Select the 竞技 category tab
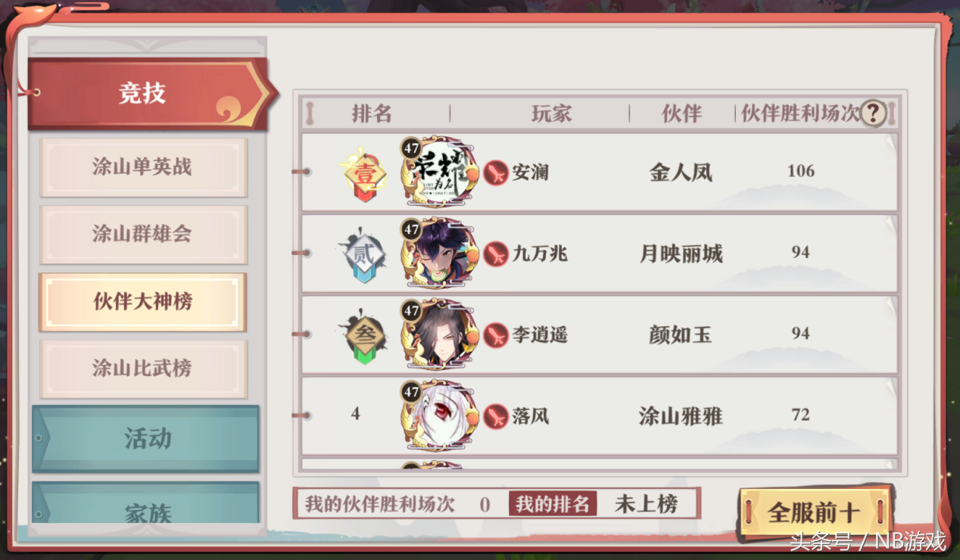This screenshot has width=960, height=560. [149, 94]
